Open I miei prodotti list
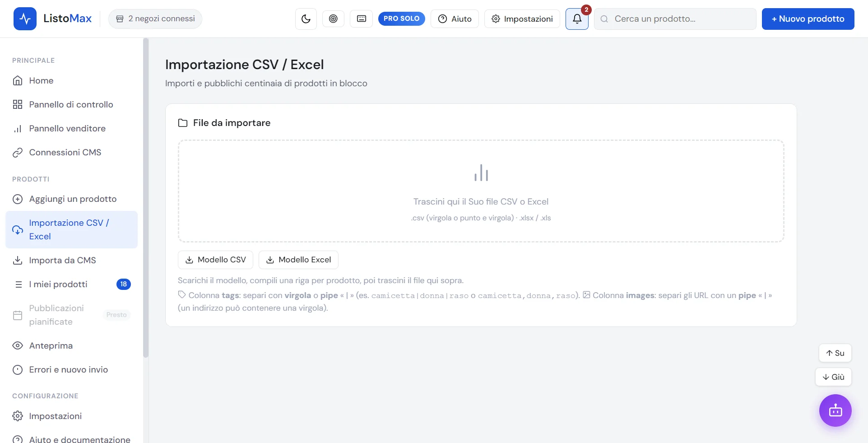Viewport: 868px width, 443px height. click(71, 284)
